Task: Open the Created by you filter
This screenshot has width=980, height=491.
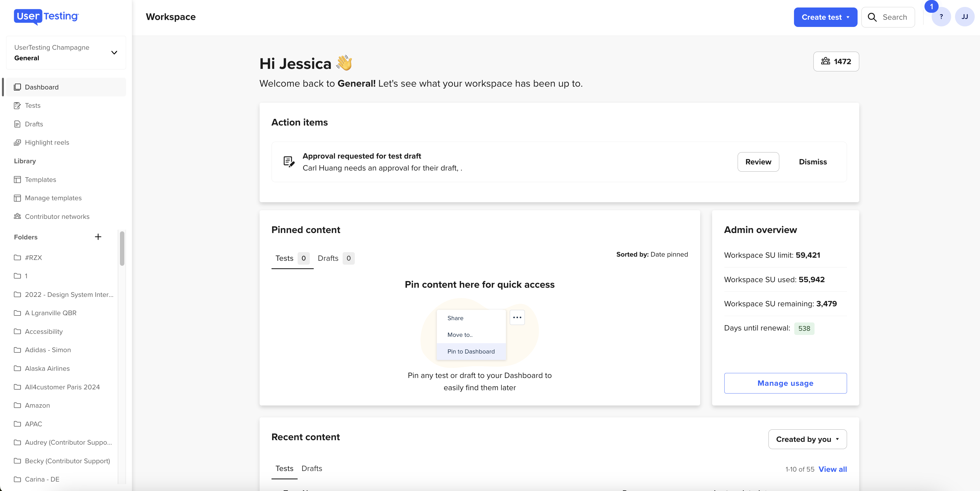Action: (x=807, y=439)
